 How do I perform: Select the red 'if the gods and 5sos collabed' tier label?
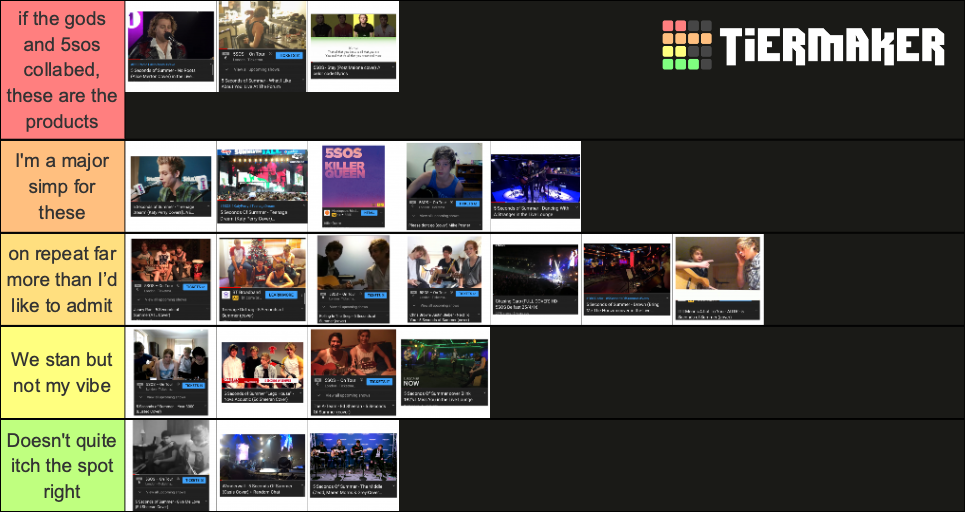[x=62, y=70]
